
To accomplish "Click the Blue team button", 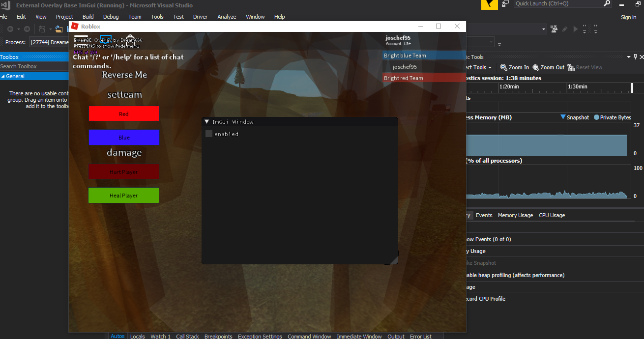I will click(124, 138).
